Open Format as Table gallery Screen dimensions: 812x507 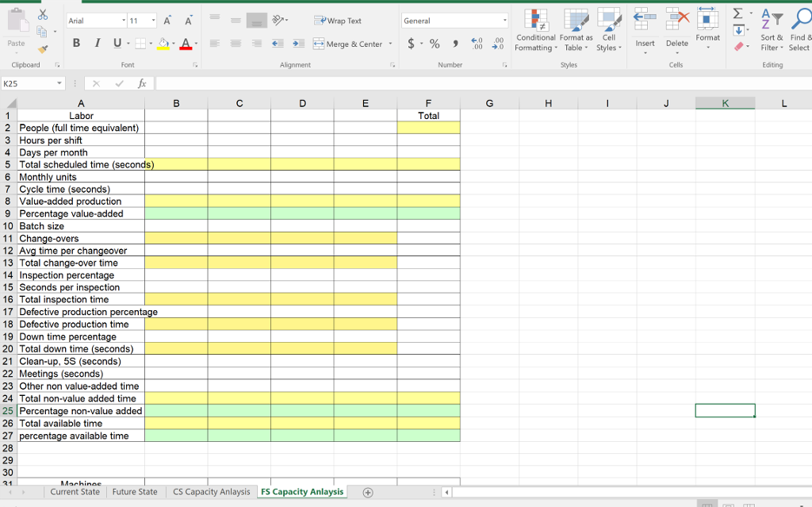[576, 30]
